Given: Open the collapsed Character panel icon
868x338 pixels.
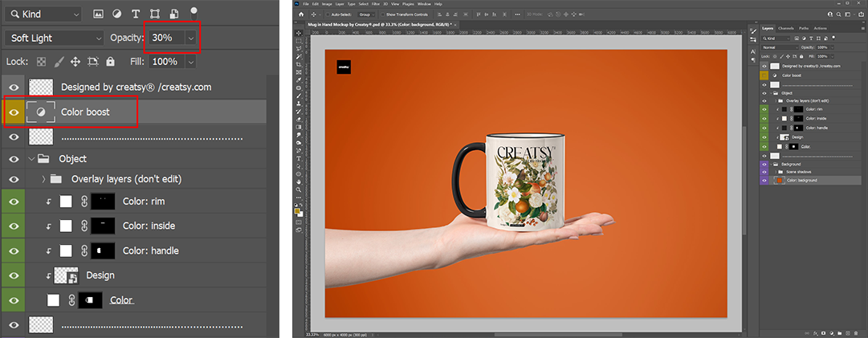Looking at the screenshot, I should point(753,51).
